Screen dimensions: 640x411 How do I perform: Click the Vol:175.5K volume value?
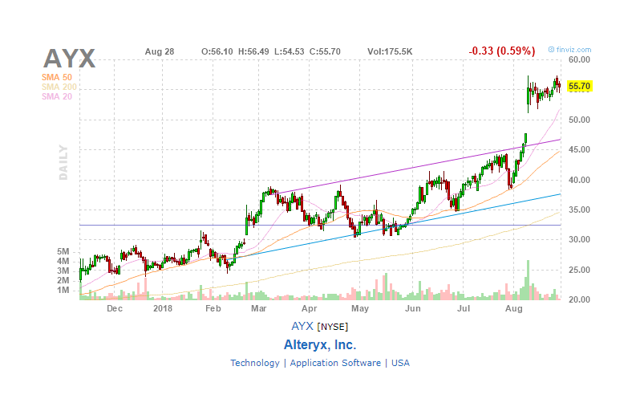coord(390,52)
